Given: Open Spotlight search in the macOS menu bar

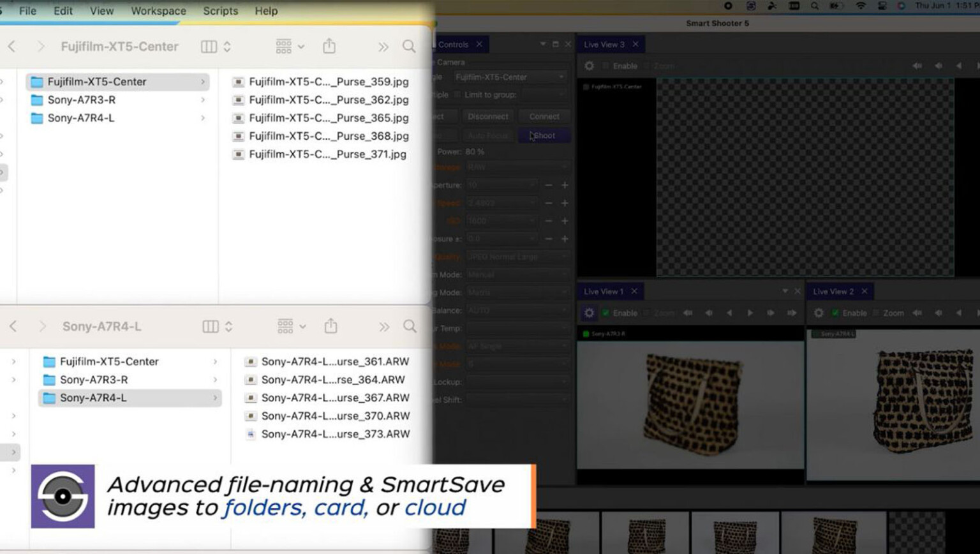Looking at the screenshot, I should pyautogui.click(x=815, y=6).
